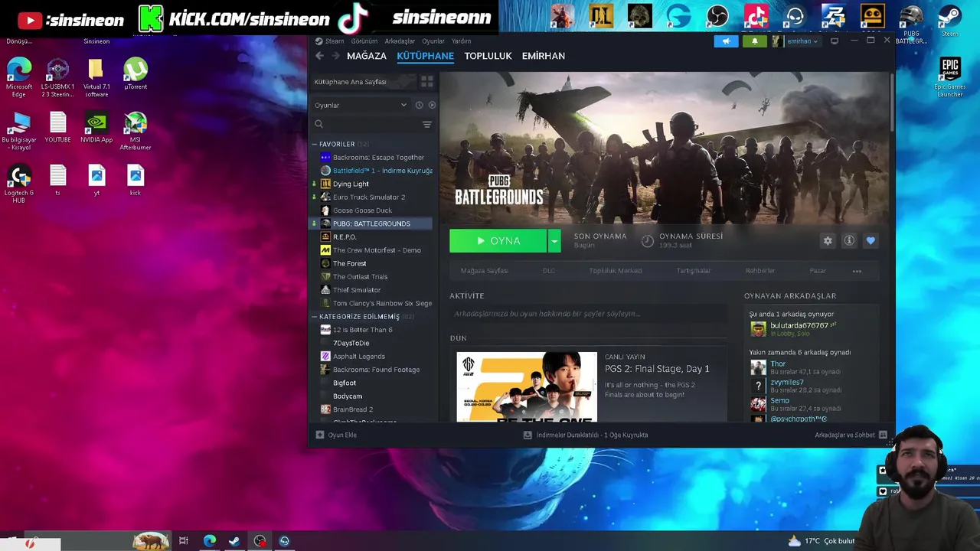Select The Forest in the library
The image size is (980, 551).
[349, 263]
